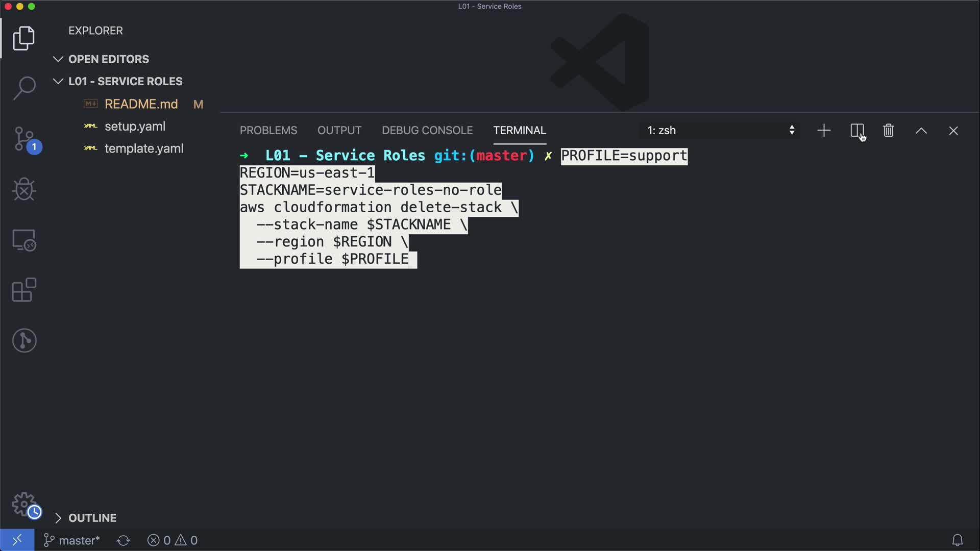The height and width of the screenshot is (551, 980).
Task: Switch to the Debug Console tab
Action: [427, 131]
